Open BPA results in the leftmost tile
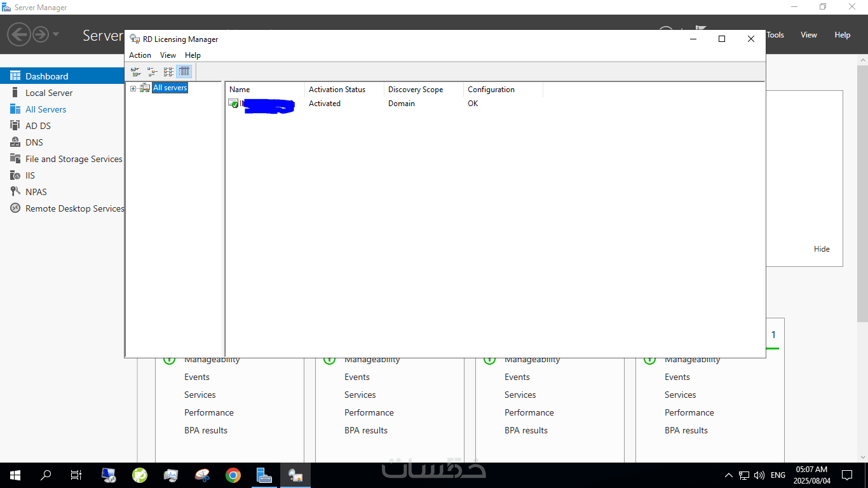Screen dimensions: 868x488 [206, 430]
